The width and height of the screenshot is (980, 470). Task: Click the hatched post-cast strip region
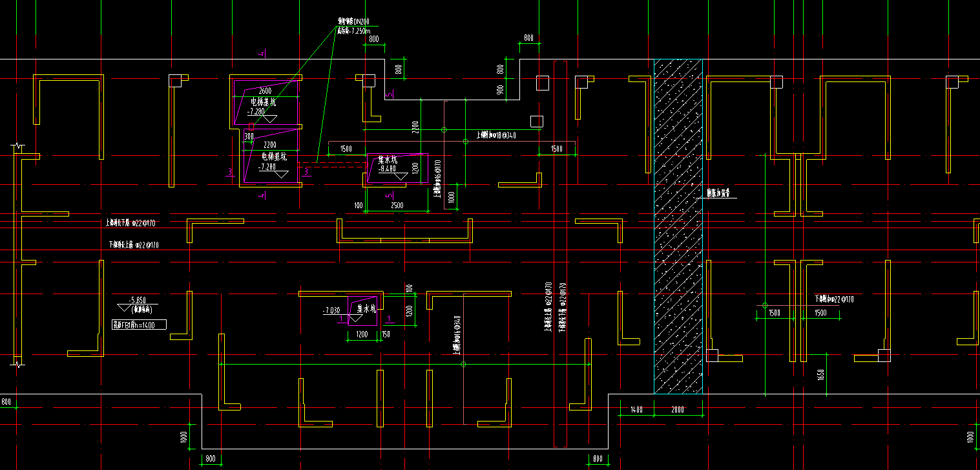click(678, 226)
